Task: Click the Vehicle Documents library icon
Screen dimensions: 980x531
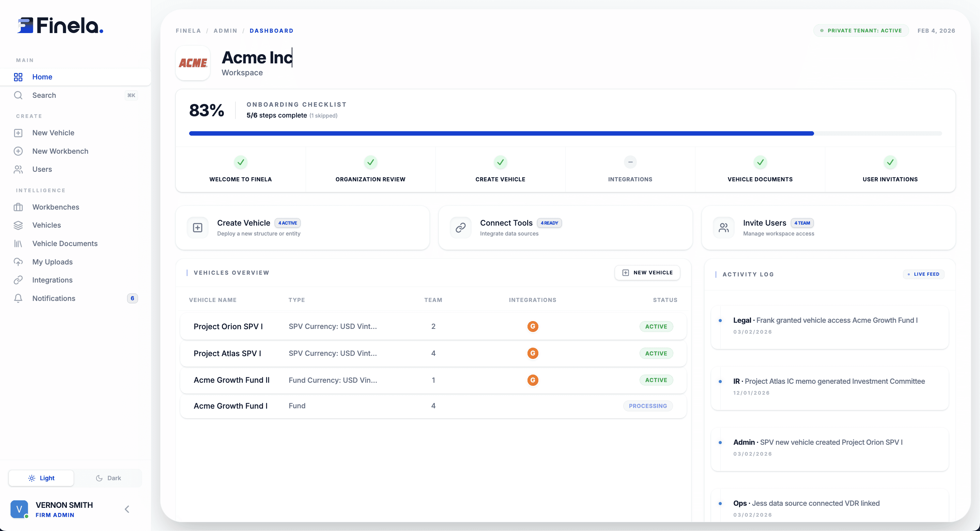Action: (18, 244)
